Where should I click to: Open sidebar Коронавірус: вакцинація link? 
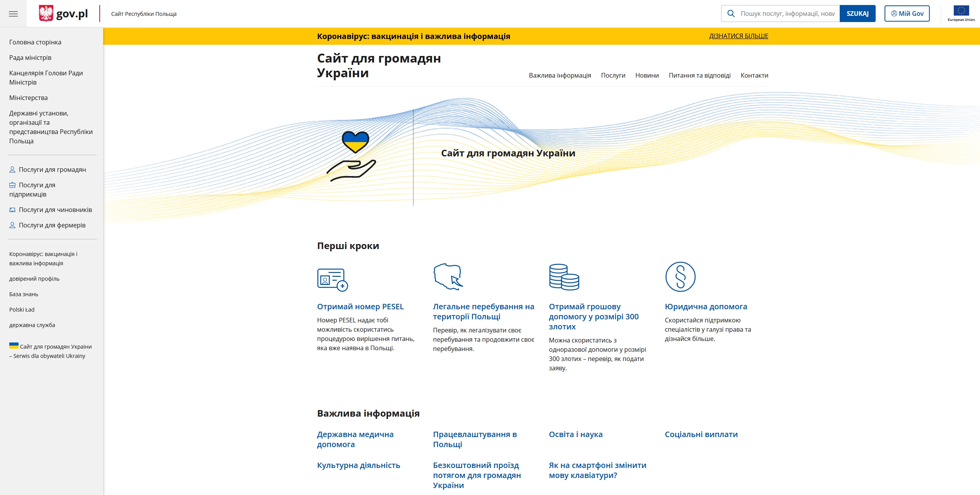tap(43, 259)
